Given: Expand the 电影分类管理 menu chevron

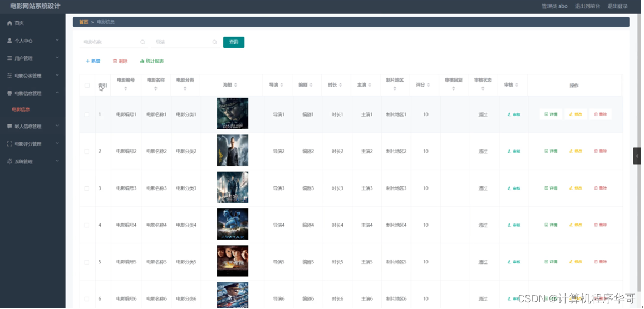Looking at the screenshot, I should [x=57, y=76].
